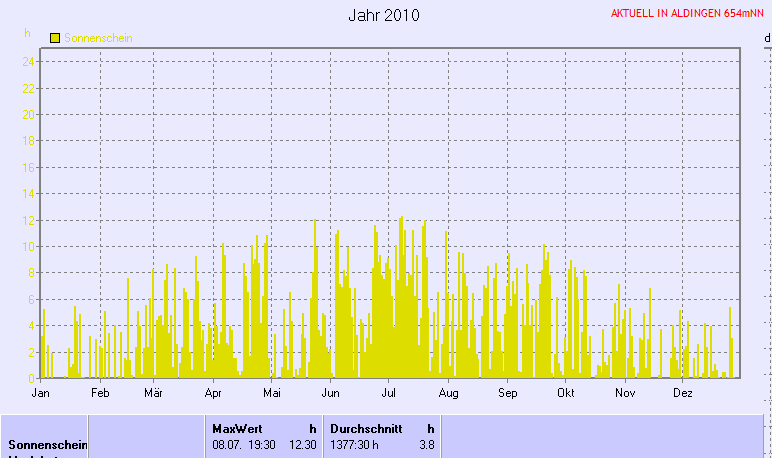Click the MaxWert column header
Image resolution: width=772 pixels, height=458 pixels.
pos(236,428)
